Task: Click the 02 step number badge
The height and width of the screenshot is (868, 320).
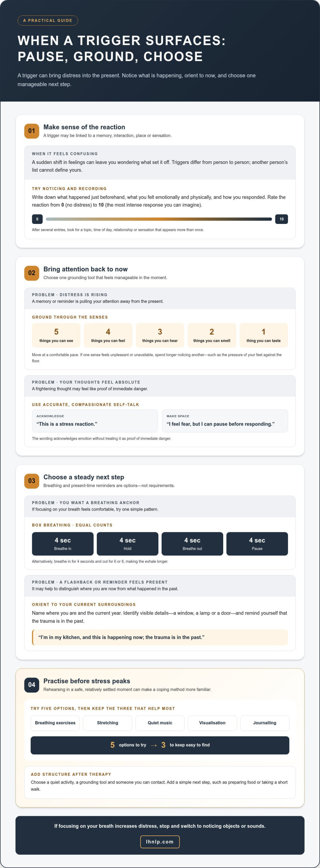Action: pyautogui.click(x=32, y=273)
